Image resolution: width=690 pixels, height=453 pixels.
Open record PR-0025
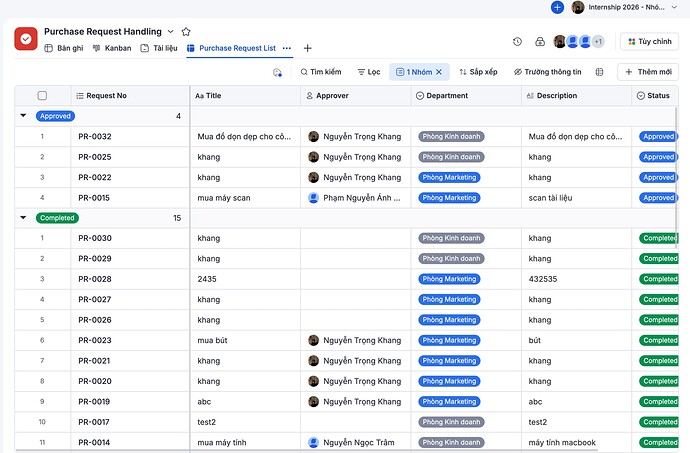click(x=95, y=157)
